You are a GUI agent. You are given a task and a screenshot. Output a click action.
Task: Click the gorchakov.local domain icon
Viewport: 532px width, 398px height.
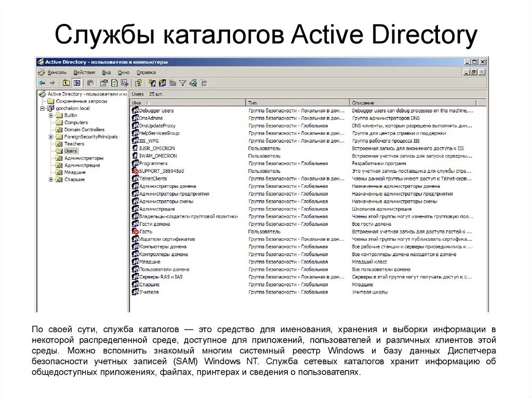[x=50, y=108]
